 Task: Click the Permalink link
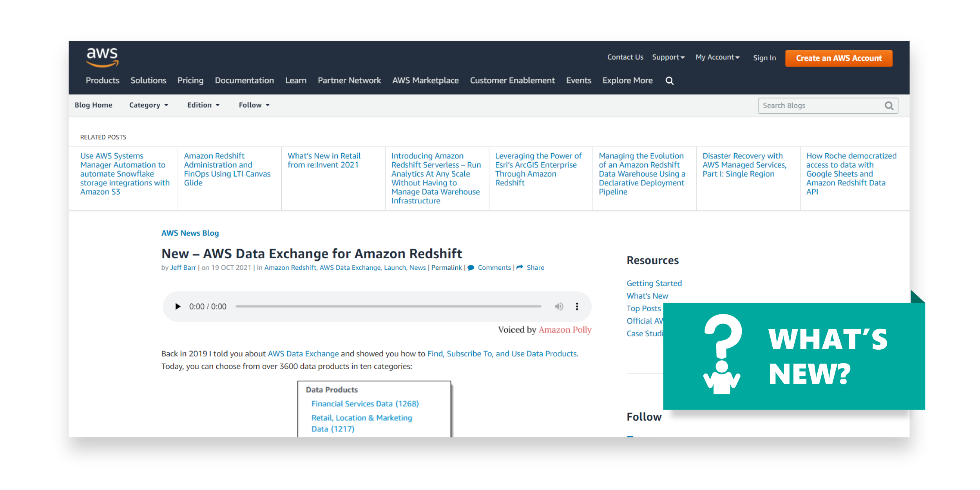pyautogui.click(x=447, y=268)
